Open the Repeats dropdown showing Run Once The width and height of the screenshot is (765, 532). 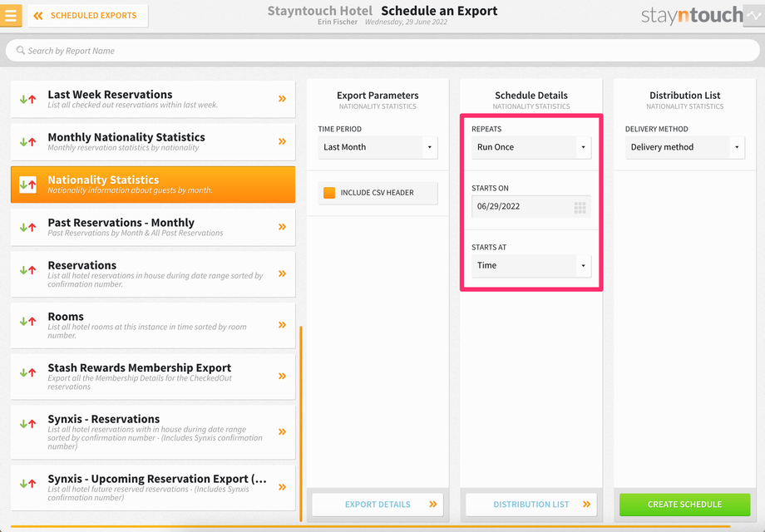[x=531, y=147]
